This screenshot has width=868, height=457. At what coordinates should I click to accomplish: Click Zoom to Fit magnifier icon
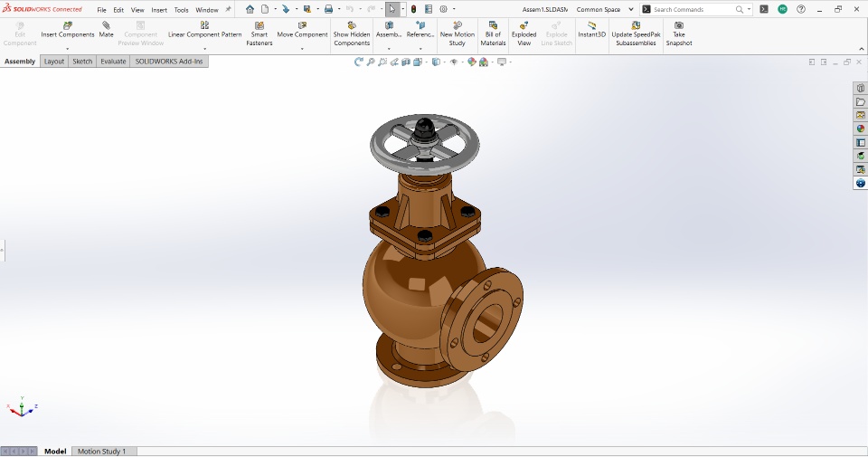point(371,62)
